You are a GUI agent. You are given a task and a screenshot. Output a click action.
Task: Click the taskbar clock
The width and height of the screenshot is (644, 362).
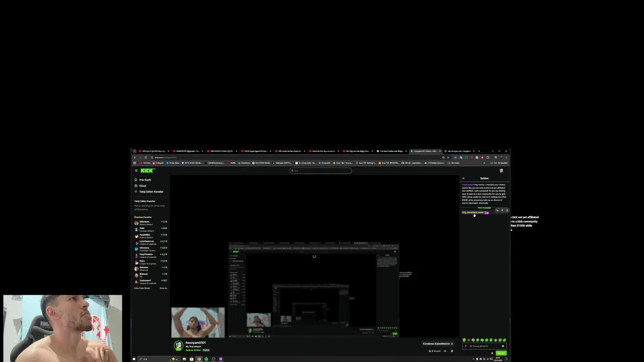click(x=498, y=359)
